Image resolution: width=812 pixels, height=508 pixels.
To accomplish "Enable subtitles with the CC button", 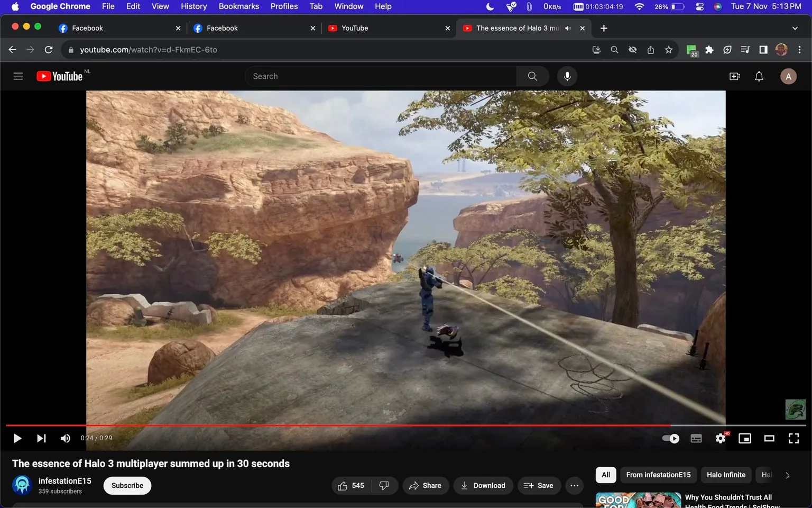I will [x=696, y=438].
